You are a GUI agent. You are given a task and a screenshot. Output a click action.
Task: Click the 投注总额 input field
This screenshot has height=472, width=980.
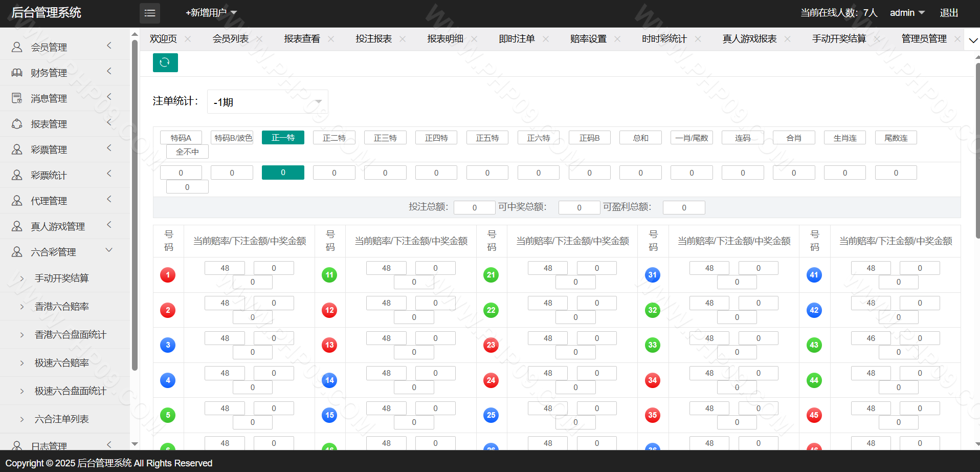474,207
